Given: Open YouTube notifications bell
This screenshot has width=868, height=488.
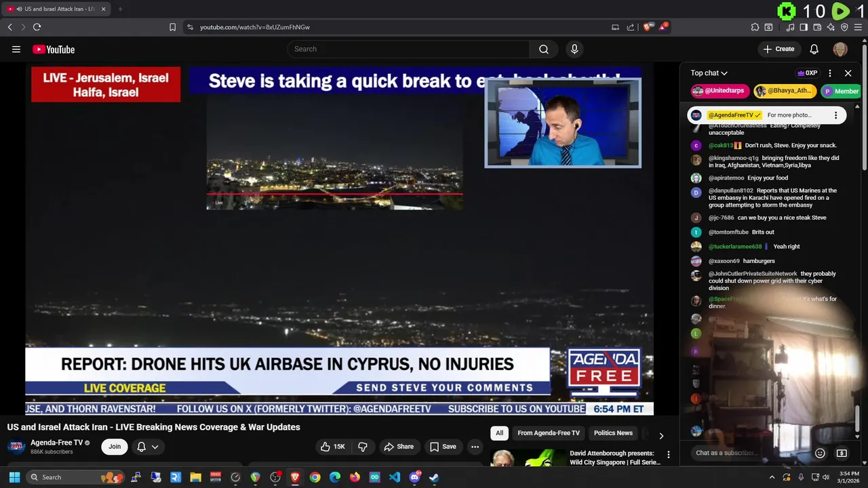Looking at the screenshot, I should 814,49.
